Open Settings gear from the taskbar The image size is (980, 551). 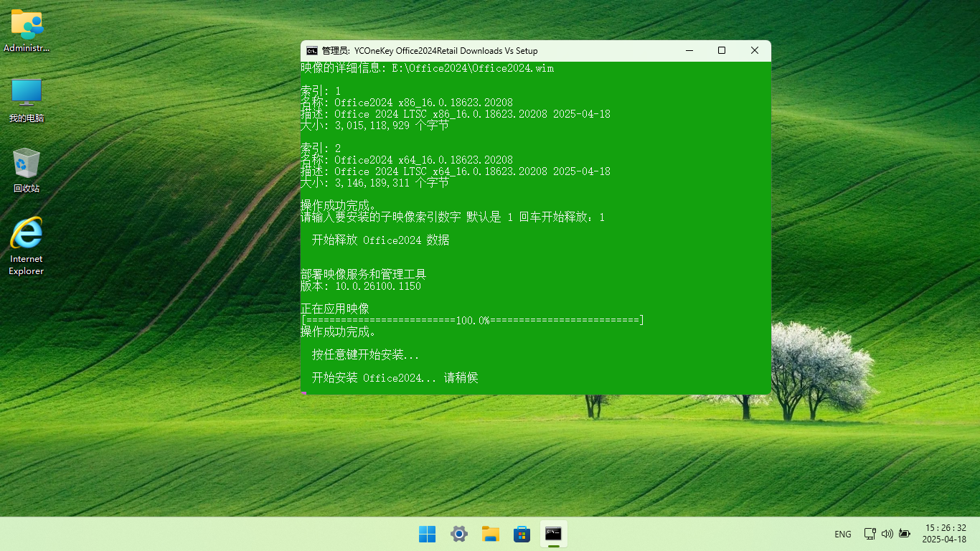pyautogui.click(x=459, y=534)
